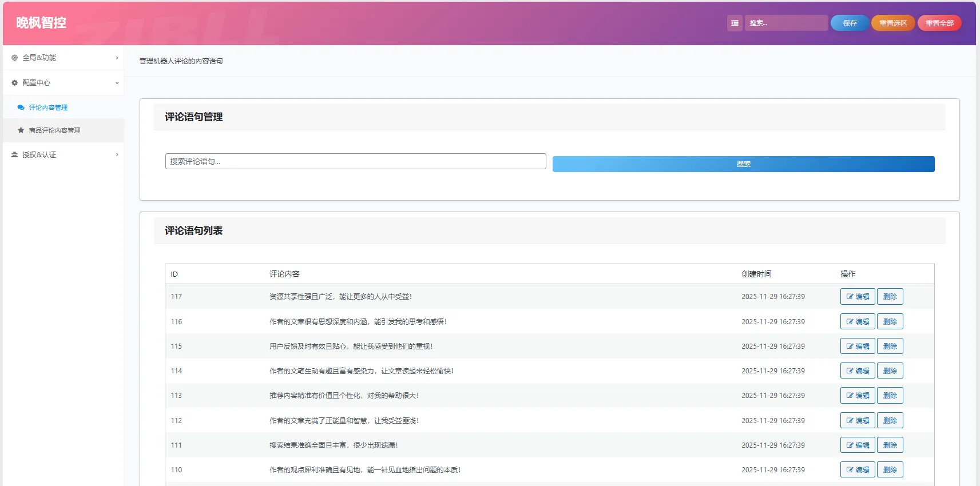Select 评论内容管理 submenu item
The image size is (980, 486).
[x=64, y=107]
